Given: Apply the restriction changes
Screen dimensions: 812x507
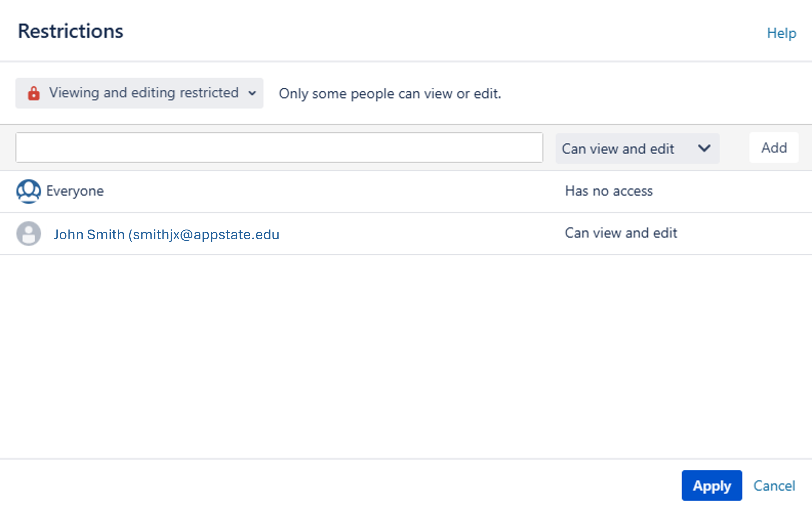Looking at the screenshot, I should coord(712,485).
